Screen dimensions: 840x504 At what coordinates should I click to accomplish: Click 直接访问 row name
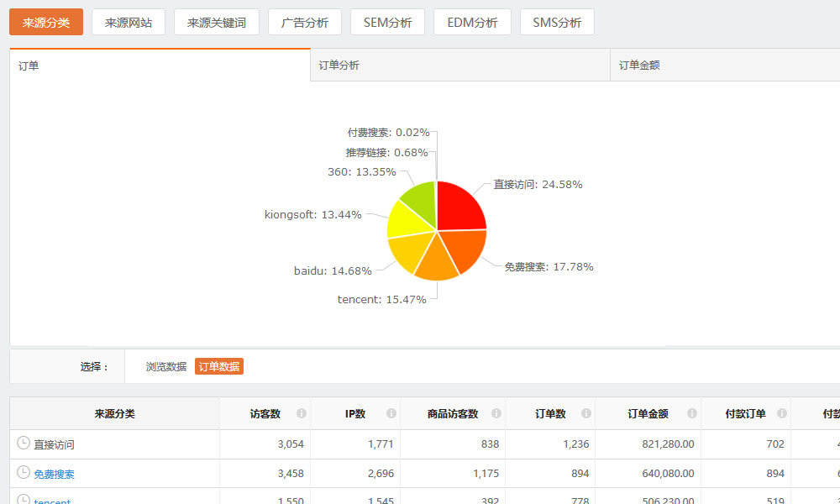coord(54,444)
